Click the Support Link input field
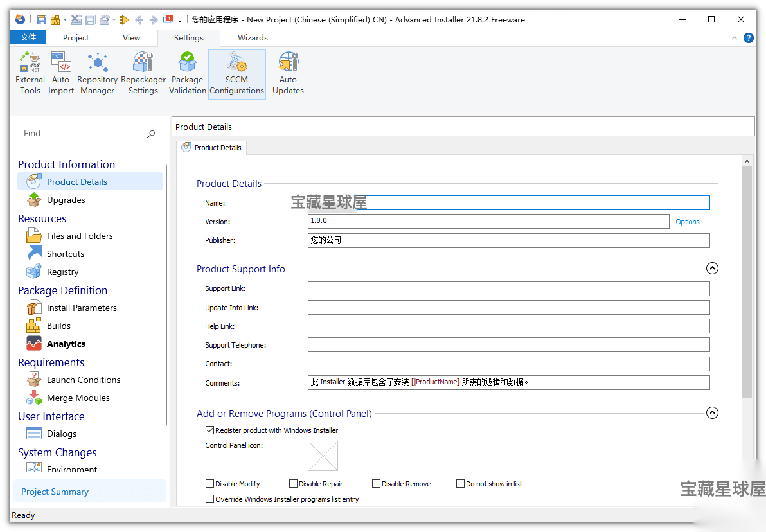 click(x=508, y=288)
